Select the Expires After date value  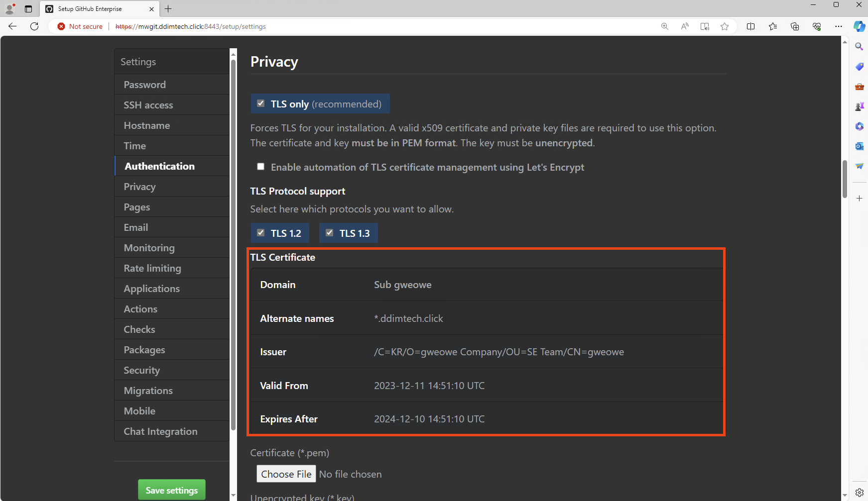pyautogui.click(x=429, y=419)
